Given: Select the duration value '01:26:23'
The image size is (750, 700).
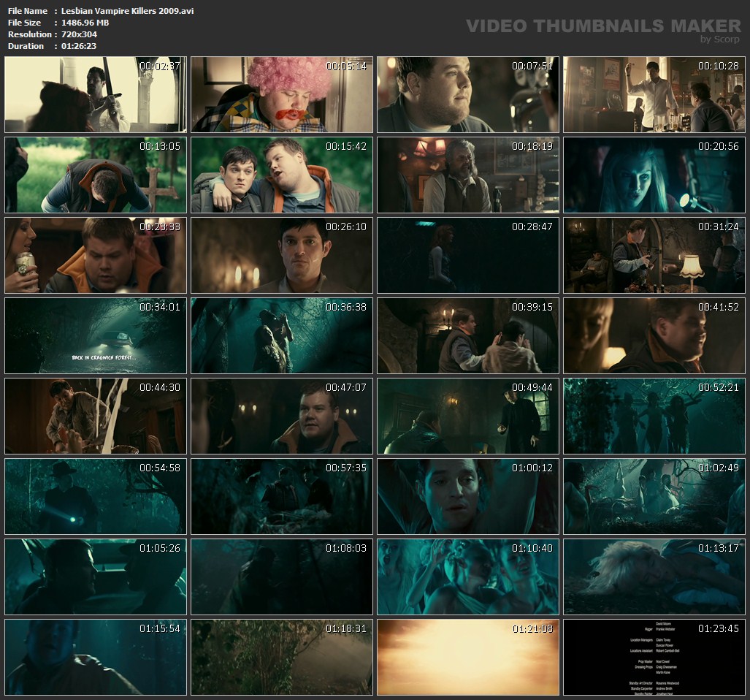Looking at the screenshot, I should [x=79, y=46].
